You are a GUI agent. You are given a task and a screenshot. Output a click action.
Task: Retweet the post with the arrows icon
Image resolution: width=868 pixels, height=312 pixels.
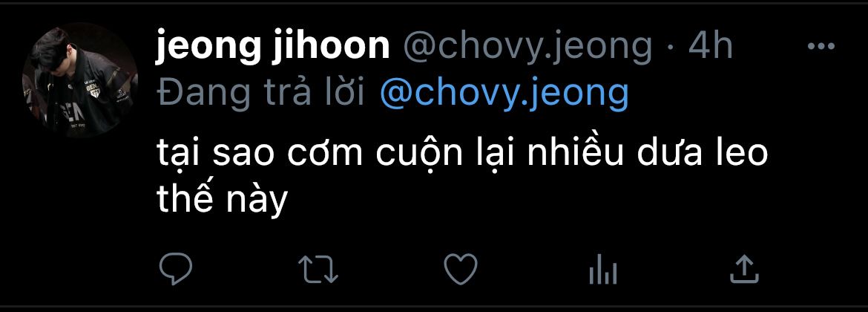[318, 269]
